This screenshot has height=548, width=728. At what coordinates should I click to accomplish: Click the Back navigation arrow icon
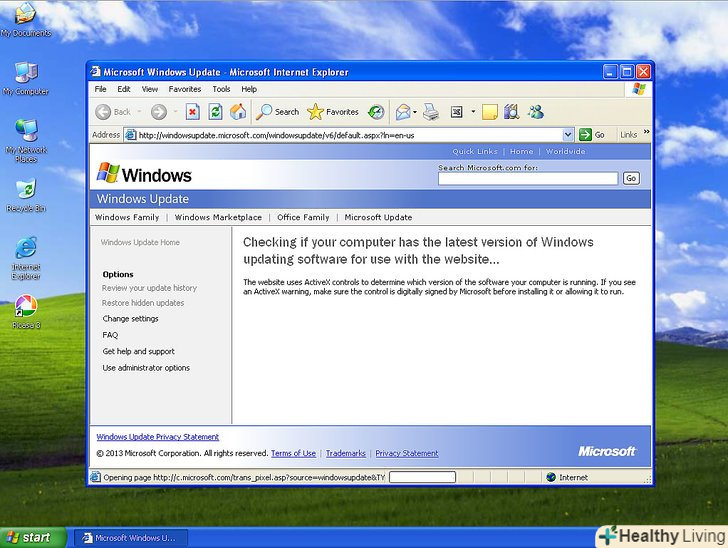click(x=103, y=112)
